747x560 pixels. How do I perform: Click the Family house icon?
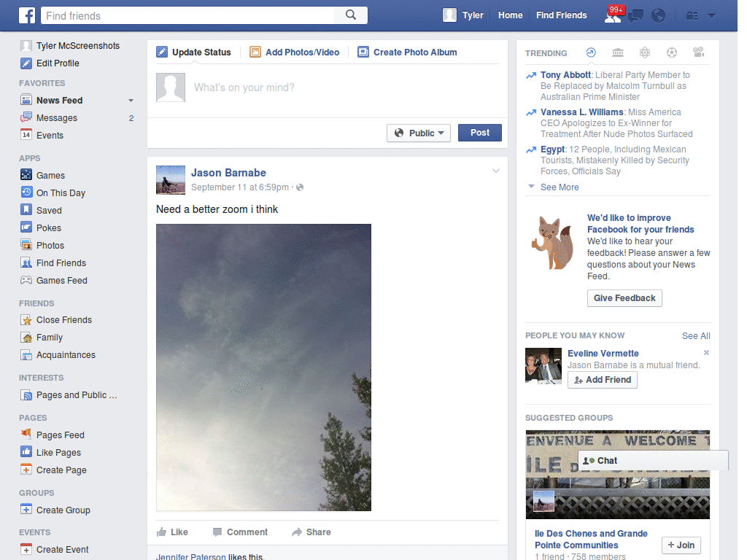point(26,337)
